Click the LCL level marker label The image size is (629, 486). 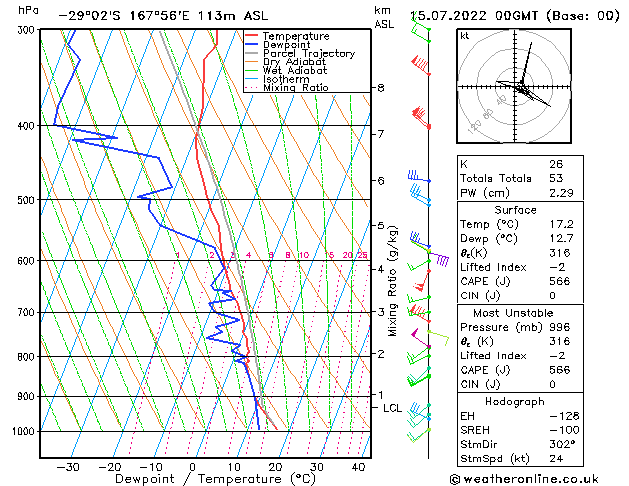[392, 408]
